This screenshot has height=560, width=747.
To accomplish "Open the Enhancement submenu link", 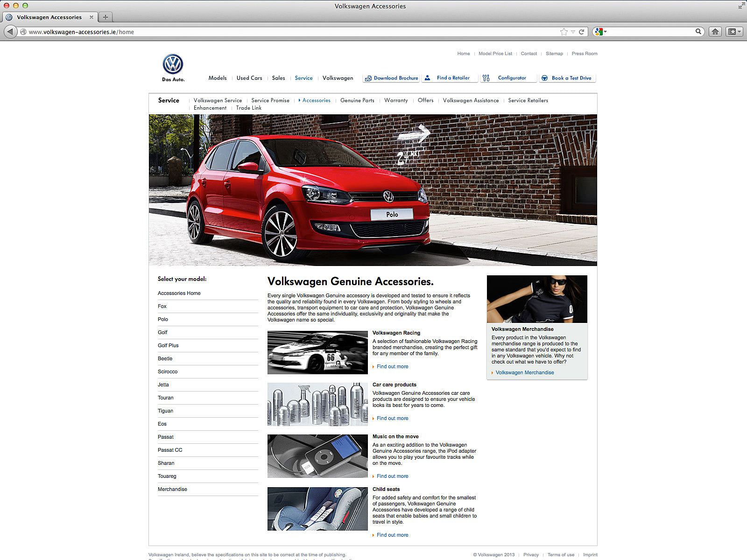I will [x=210, y=108].
